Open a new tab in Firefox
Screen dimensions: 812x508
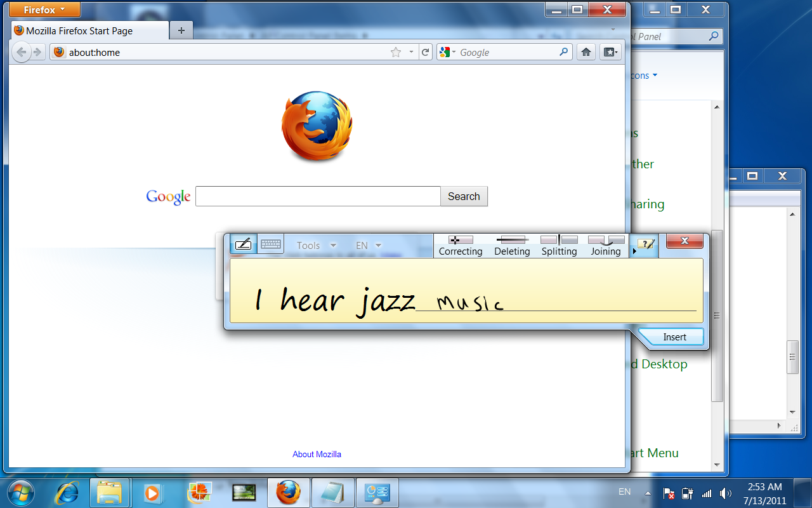tap(181, 30)
